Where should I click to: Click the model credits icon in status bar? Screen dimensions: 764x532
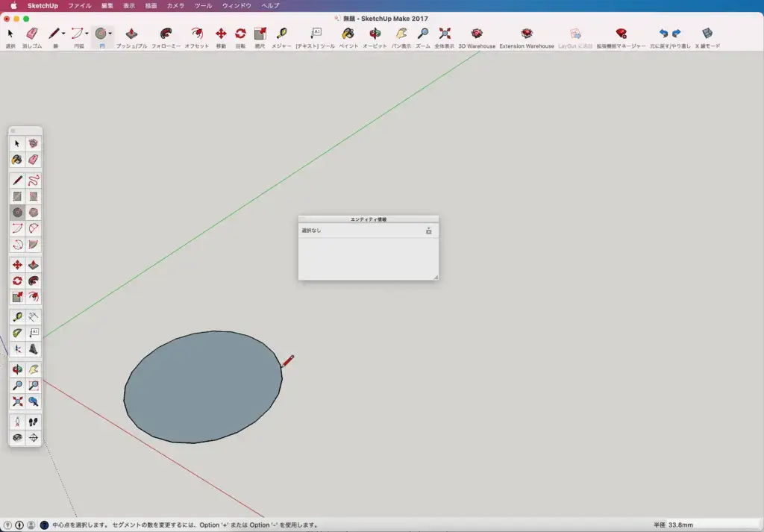[19, 525]
